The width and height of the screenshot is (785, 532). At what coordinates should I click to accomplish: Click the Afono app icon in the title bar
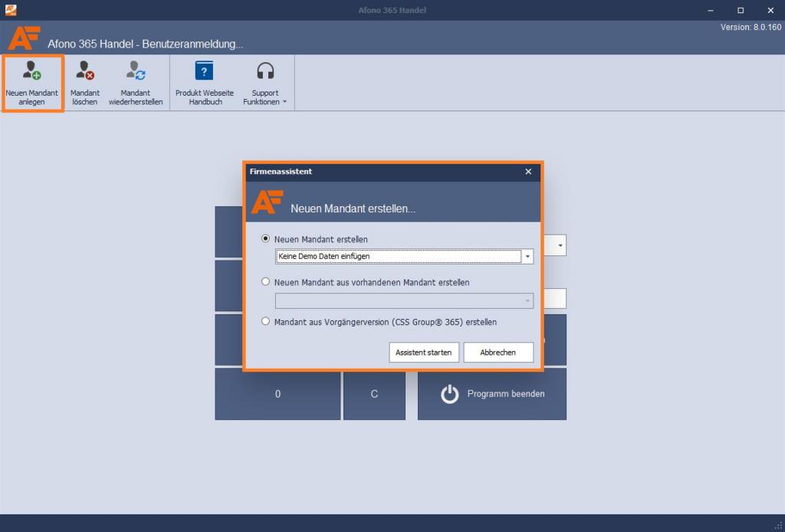click(x=11, y=10)
